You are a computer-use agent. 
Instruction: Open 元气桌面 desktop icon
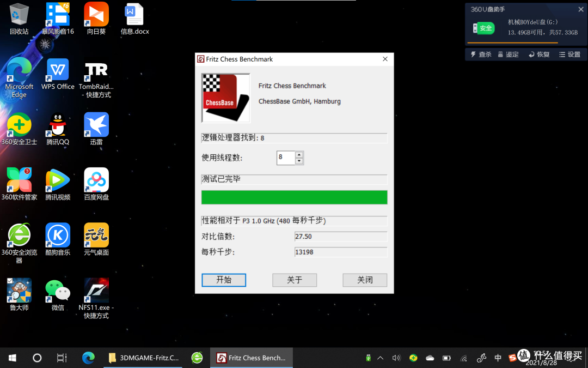coord(96,239)
